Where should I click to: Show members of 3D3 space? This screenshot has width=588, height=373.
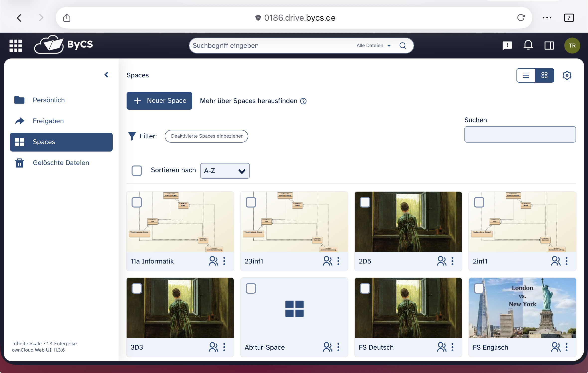pos(213,347)
